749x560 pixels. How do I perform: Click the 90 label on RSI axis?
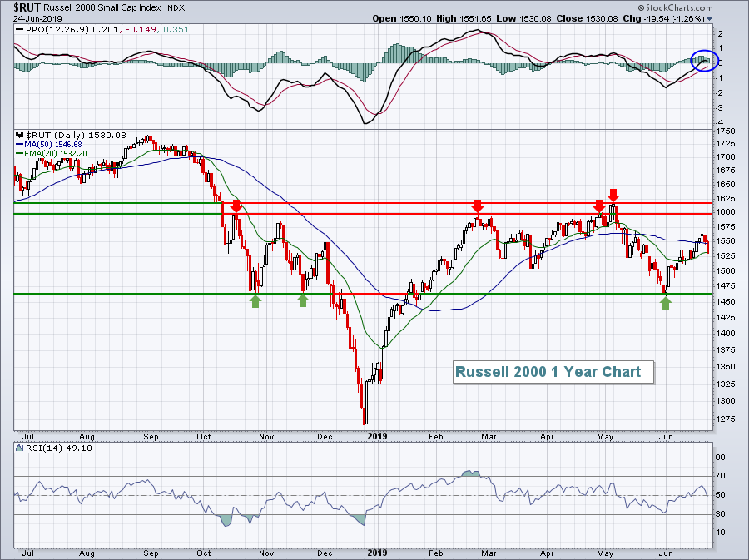point(721,458)
